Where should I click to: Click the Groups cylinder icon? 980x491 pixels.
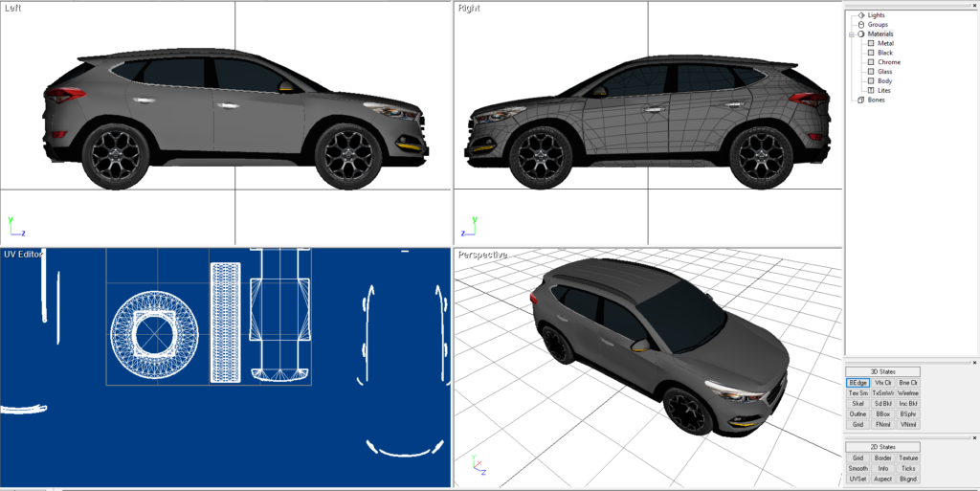[x=861, y=25]
